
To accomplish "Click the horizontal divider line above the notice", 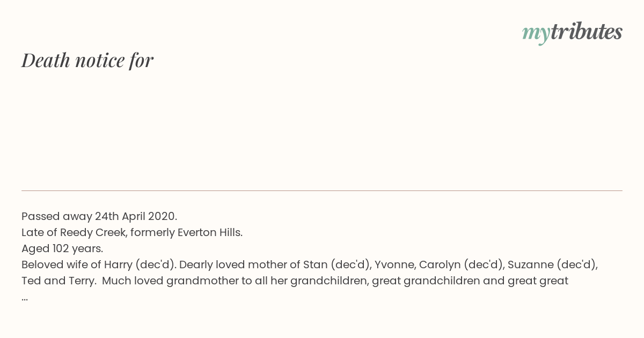I will [x=322, y=190].
